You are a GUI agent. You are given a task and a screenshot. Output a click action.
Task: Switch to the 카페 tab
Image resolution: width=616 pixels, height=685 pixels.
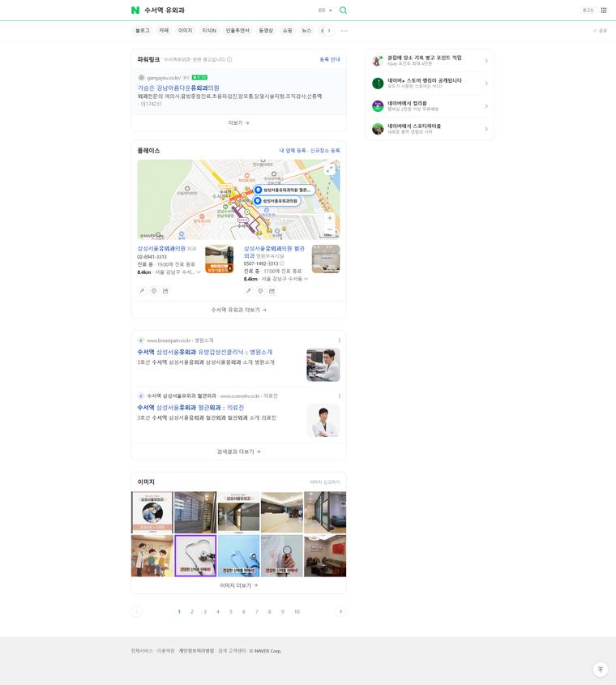coord(164,31)
